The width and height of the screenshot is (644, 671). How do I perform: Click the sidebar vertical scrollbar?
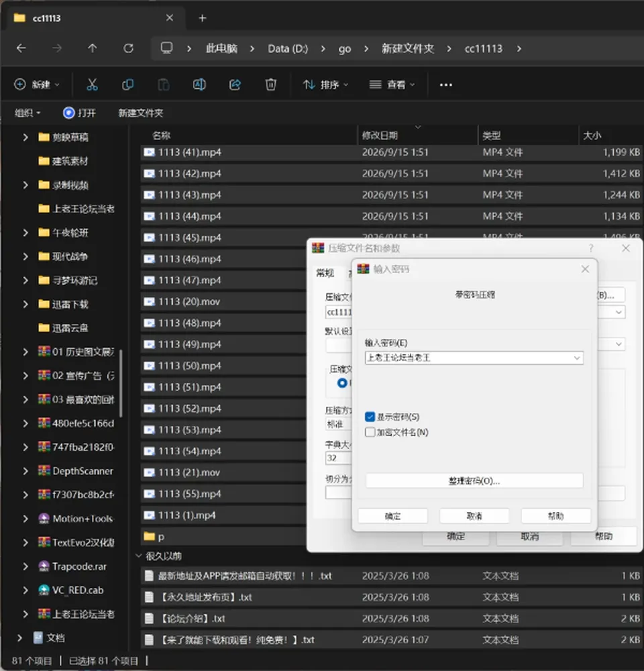pyautogui.click(x=121, y=383)
